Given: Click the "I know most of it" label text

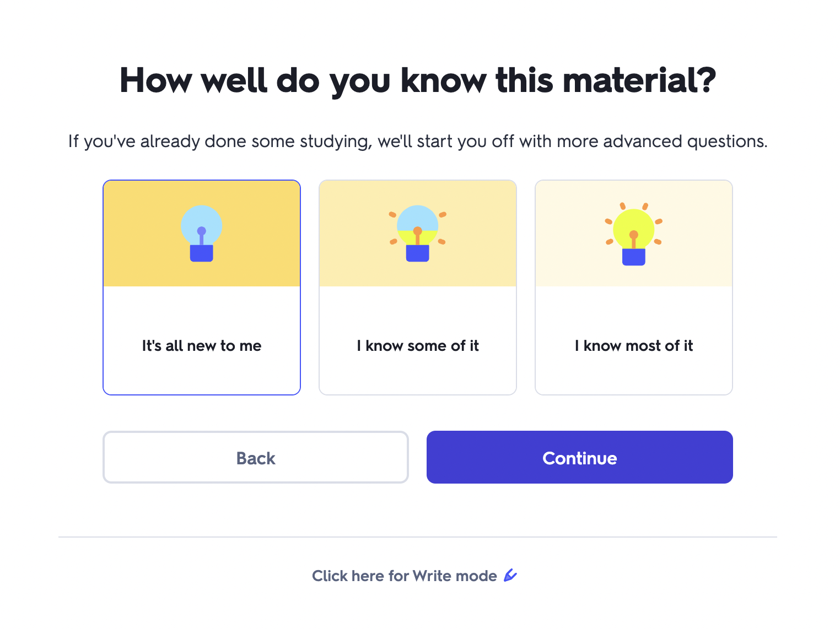Looking at the screenshot, I should pyautogui.click(x=634, y=346).
